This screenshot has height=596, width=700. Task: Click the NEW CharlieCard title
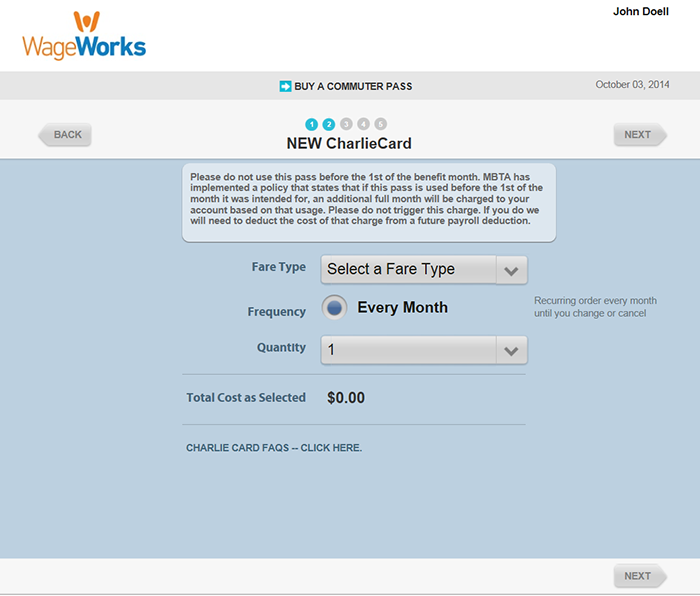coord(349,143)
